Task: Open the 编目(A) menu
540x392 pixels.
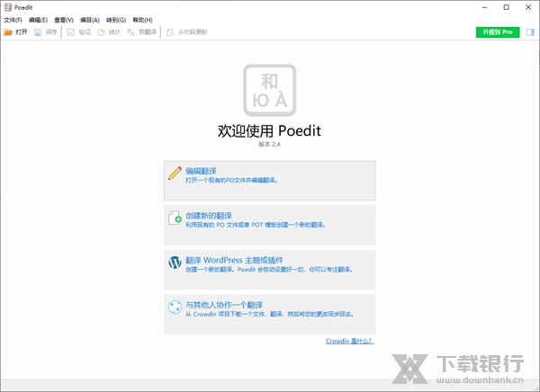Action: (90, 19)
